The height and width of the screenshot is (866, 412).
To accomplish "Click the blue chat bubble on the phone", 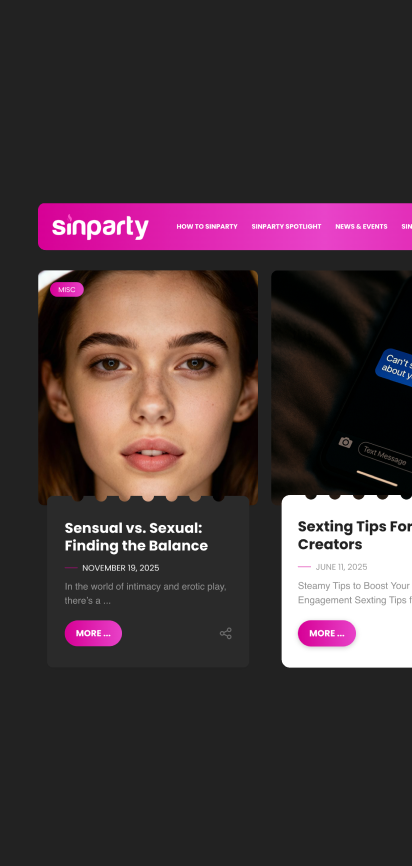I will point(394,365).
